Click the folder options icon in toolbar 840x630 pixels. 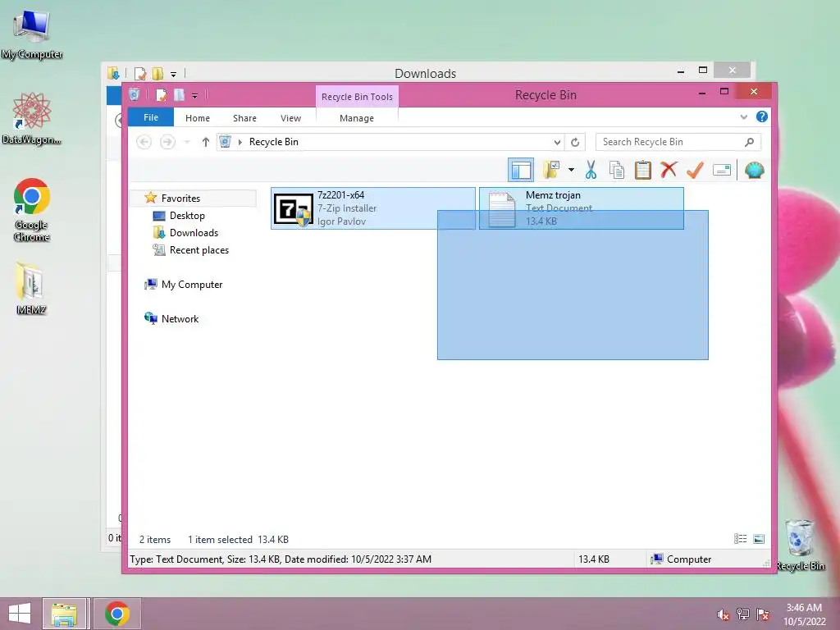[x=551, y=170]
